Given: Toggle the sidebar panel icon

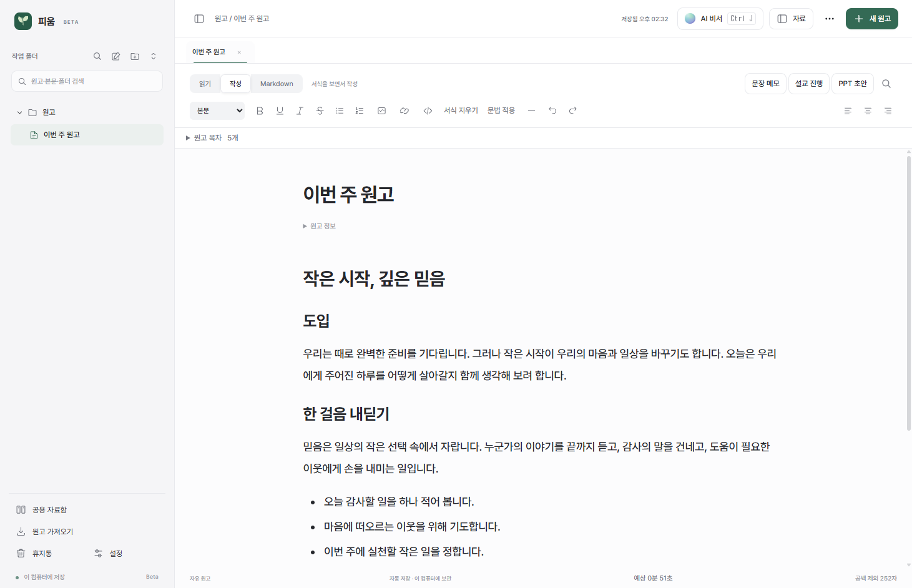Looking at the screenshot, I should pos(199,19).
